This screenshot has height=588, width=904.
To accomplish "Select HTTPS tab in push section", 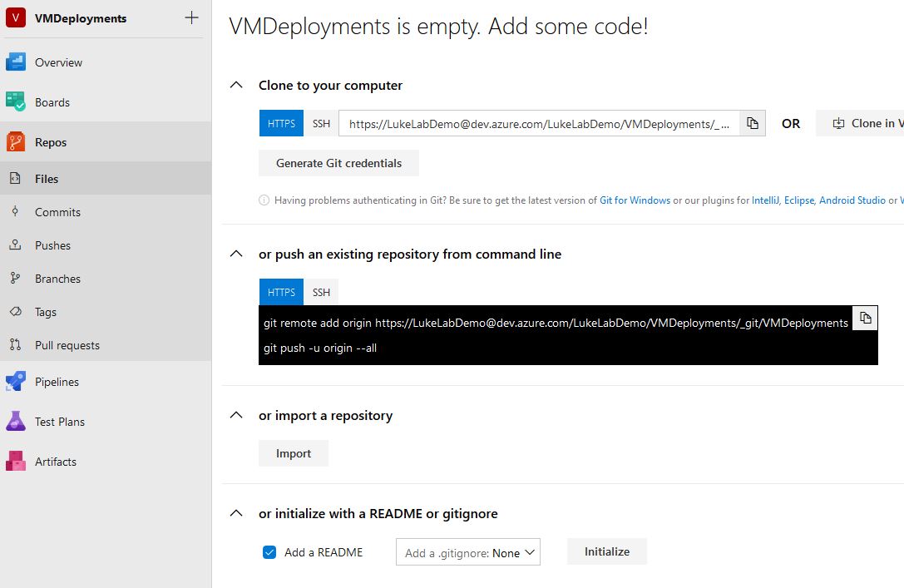I will 281,292.
